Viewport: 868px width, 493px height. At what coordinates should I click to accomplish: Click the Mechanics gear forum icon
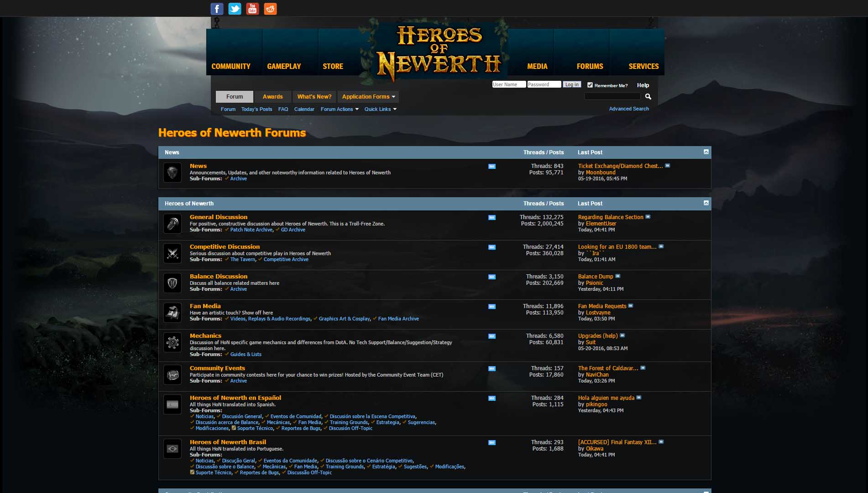point(173,342)
